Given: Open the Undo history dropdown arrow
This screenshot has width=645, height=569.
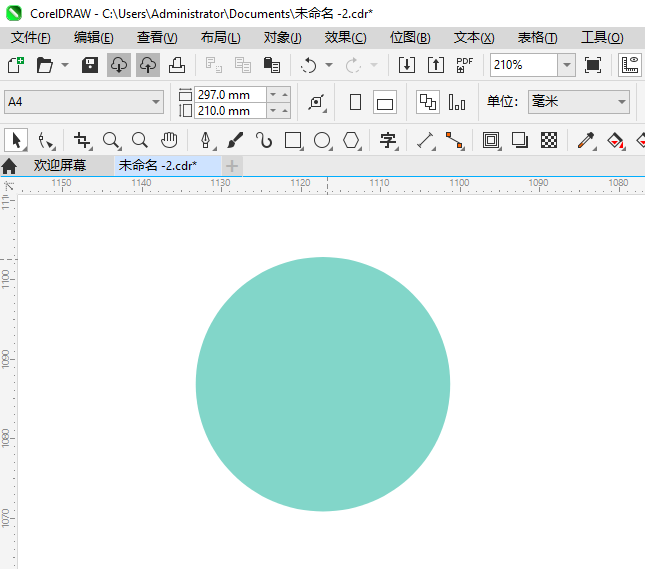Looking at the screenshot, I should (329, 65).
